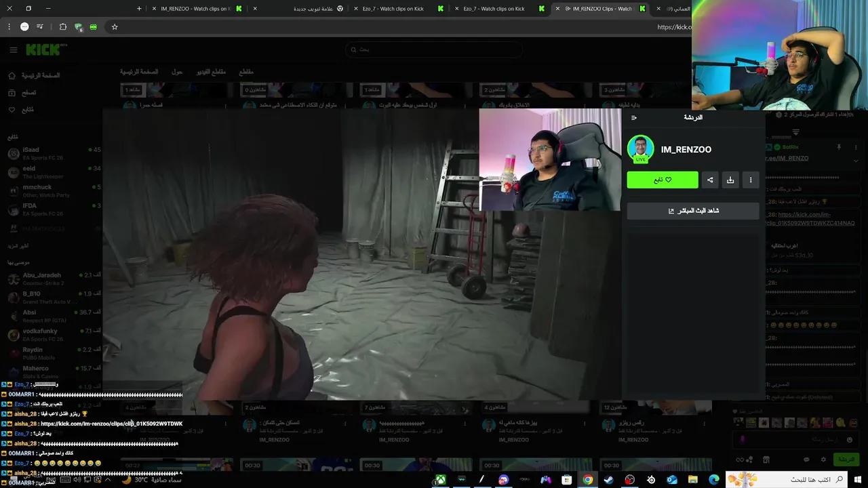Open the Kick hamburger sidebar menu
Viewport: 868px width, 488px height.
(13, 49)
